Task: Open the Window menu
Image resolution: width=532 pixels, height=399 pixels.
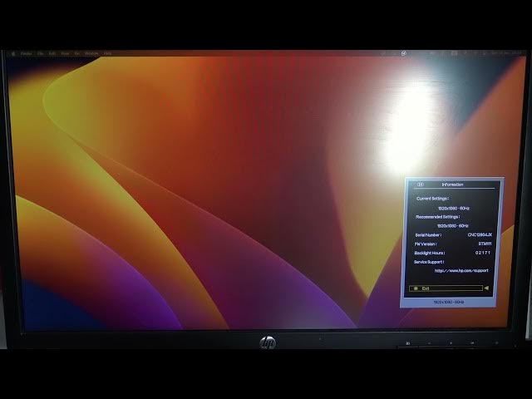Action: tap(91, 53)
